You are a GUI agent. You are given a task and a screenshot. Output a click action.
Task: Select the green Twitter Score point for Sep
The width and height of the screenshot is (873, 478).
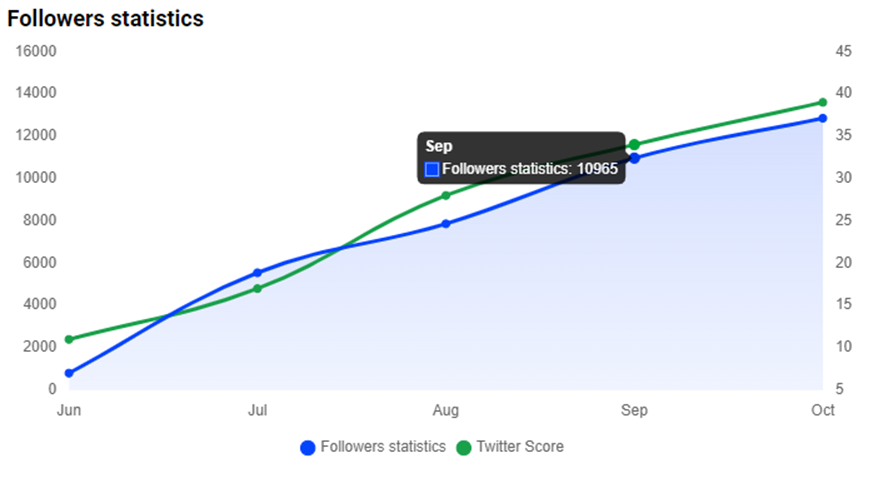click(634, 145)
